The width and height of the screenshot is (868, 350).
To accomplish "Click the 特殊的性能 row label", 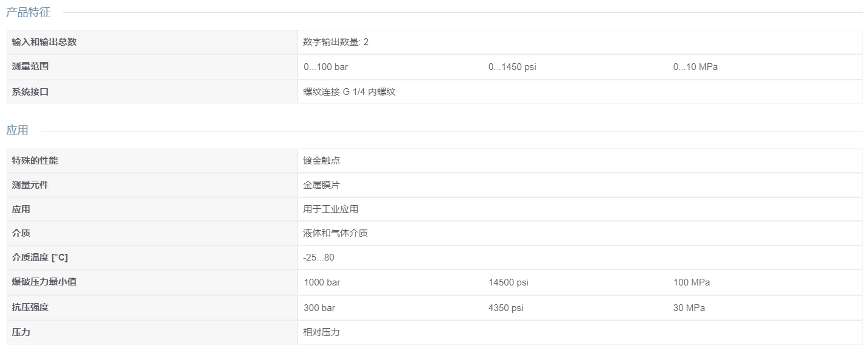I will click(35, 161).
